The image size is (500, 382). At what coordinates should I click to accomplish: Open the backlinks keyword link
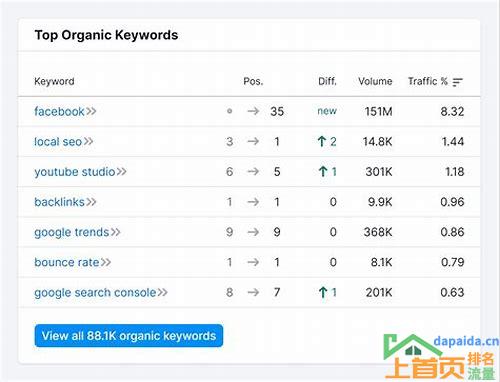pyautogui.click(x=59, y=202)
